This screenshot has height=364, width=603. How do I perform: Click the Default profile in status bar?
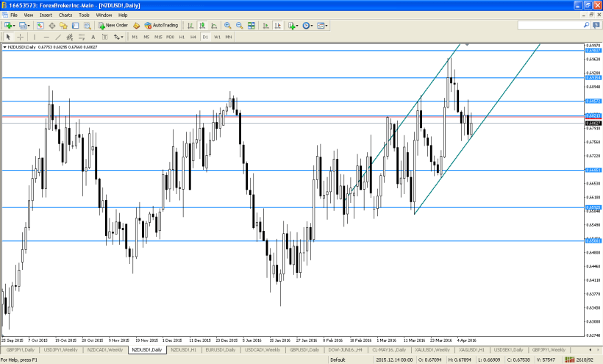tap(338, 360)
